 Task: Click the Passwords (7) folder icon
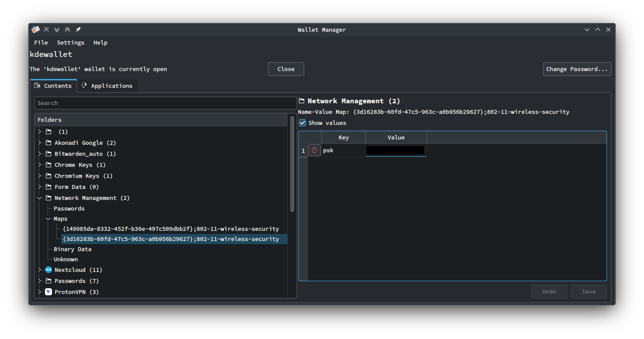(x=48, y=281)
